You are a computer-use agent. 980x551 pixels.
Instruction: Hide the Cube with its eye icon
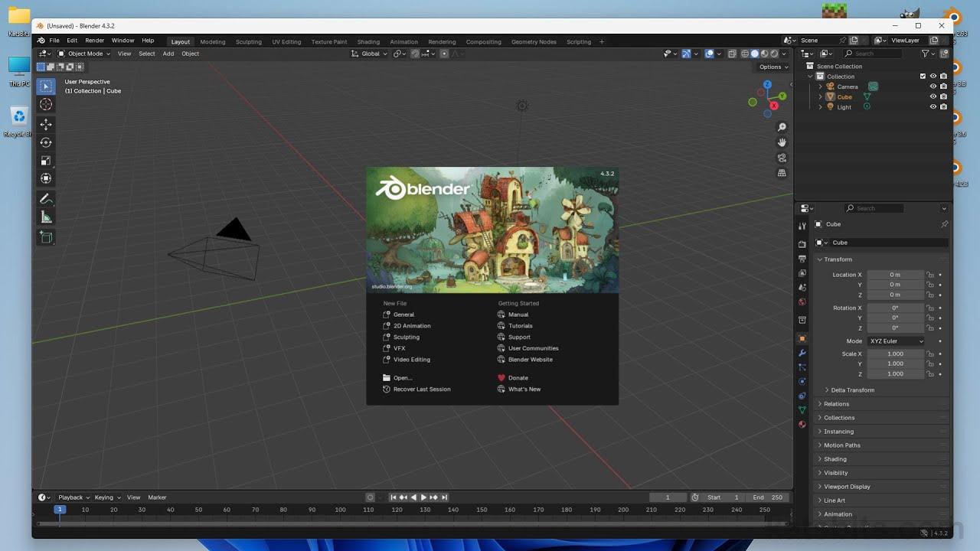tap(933, 96)
